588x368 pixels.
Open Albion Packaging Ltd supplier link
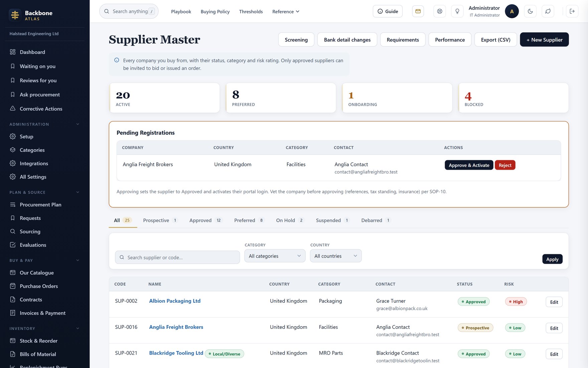coord(175,301)
